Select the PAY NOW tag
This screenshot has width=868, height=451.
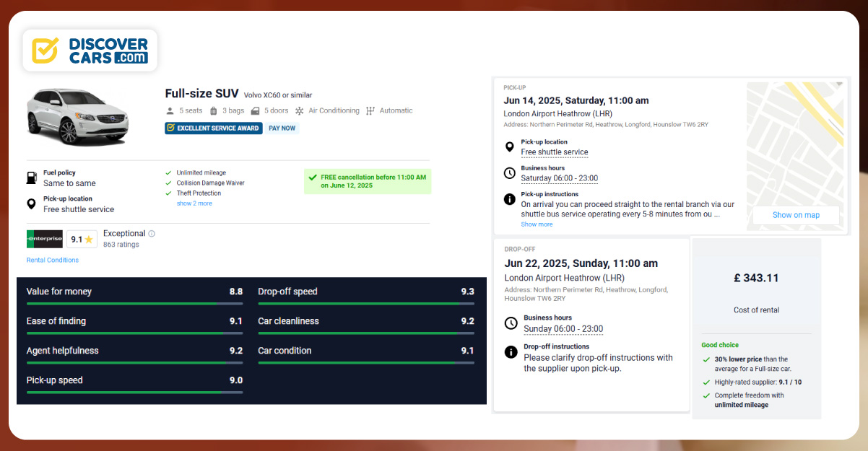tap(282, 128)
